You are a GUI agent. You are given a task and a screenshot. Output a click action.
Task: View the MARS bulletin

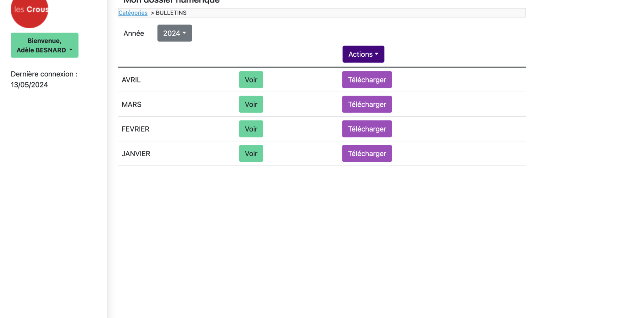tap(251, 104)
